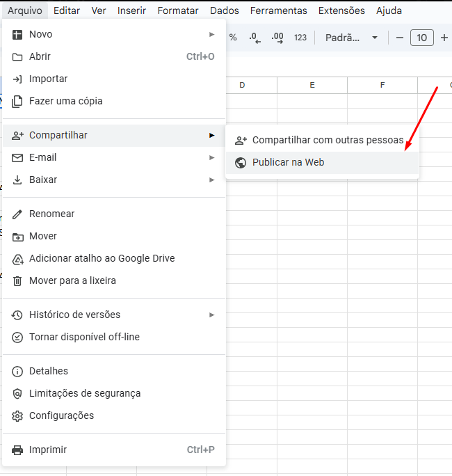The image size is (452, 476).
Task: Select Mover para a lixeira entry
Action: pyautogui.click(x=114, y=281)
